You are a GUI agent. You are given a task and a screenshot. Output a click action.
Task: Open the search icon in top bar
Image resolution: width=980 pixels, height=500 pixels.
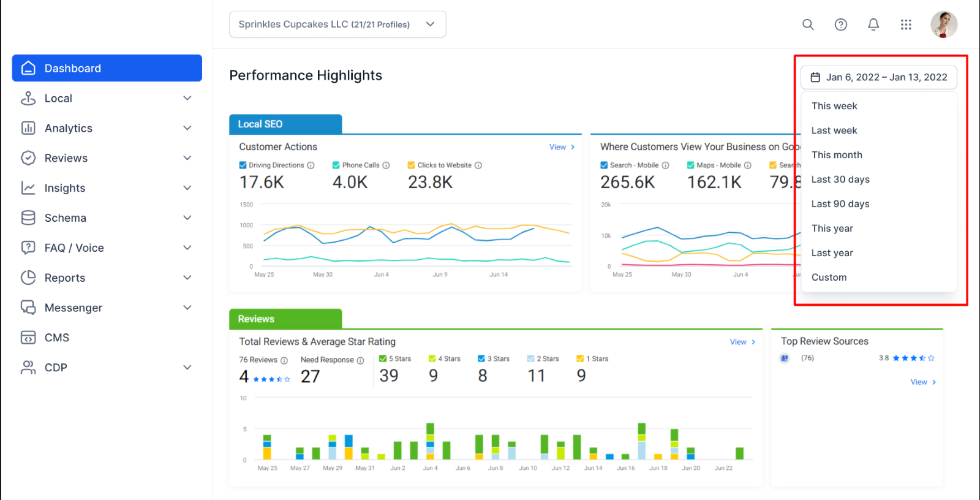coord(808,25)
